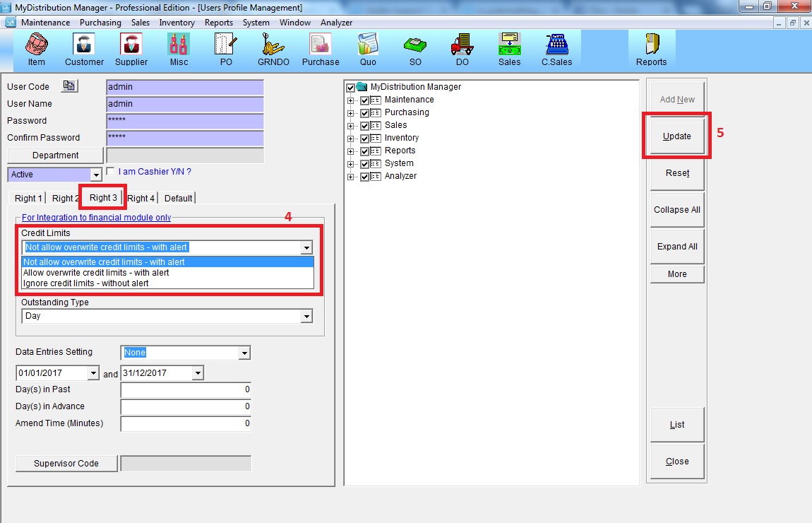Open the Reports toolbar icon
The width and height of the screenshot is (812, 523).
click(x=651, y=49)
